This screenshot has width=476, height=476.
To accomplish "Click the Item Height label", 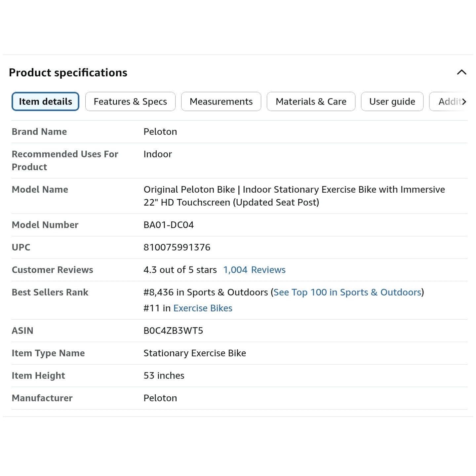I will click(38, 376).
